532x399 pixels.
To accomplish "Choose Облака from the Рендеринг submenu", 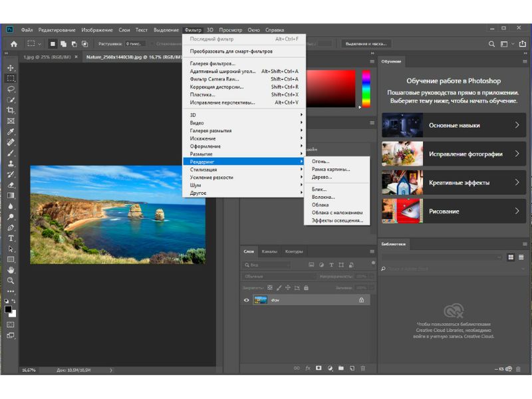I will tap(321, 205).
